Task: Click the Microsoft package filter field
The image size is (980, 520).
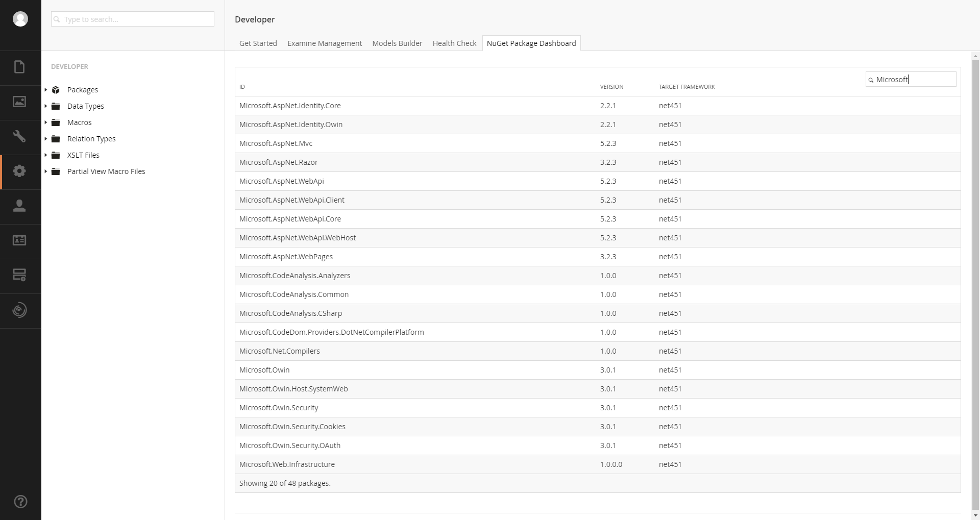Action: [911, 79]
